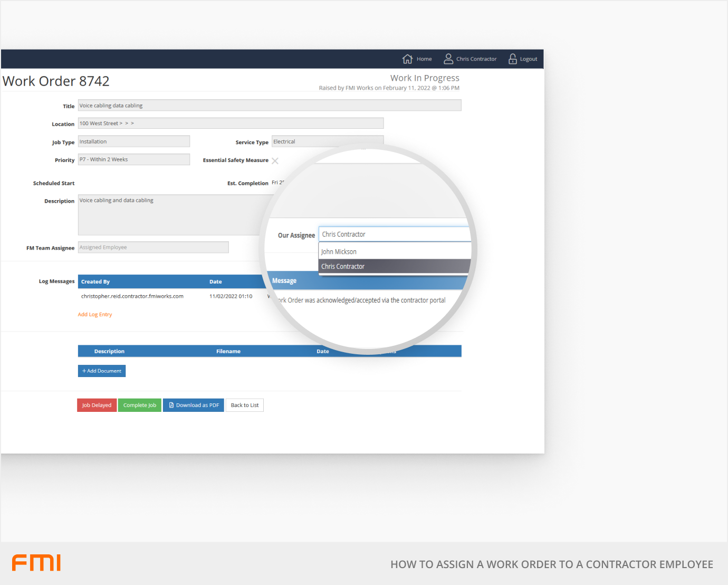Click the Filename column header
The width and height of the screenshot is (728, 585).
pyautogui.click(x=228, y=352)
